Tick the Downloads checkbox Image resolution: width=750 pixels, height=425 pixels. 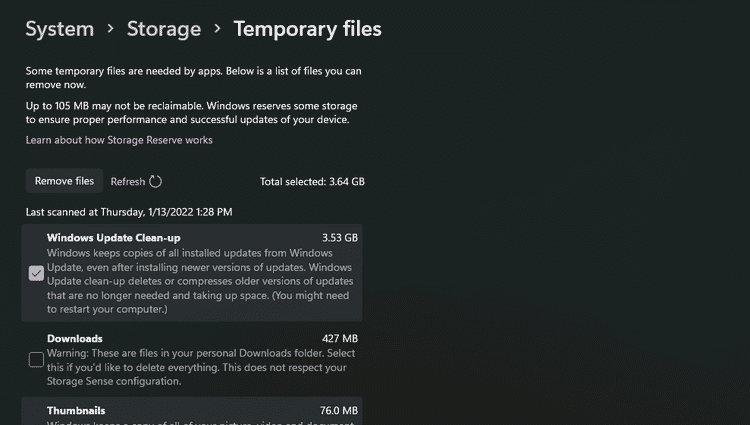(x=36, y=359)
